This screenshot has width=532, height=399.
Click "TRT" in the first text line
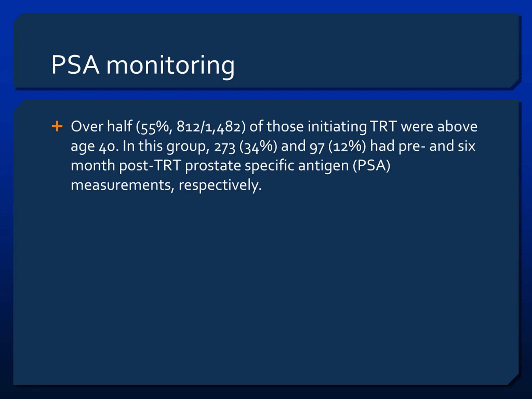pyautogui.click(x=383, y=126)
